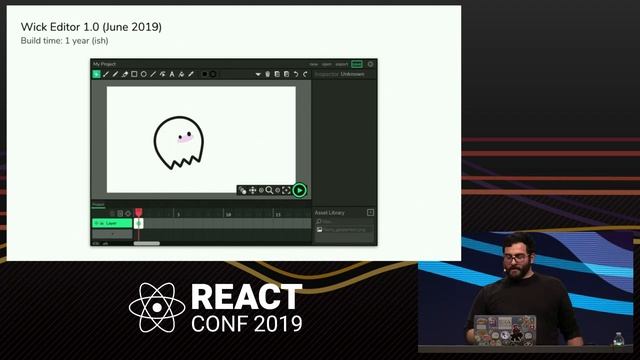Click the timeline add tween diamond icon

tap(128, 213)
